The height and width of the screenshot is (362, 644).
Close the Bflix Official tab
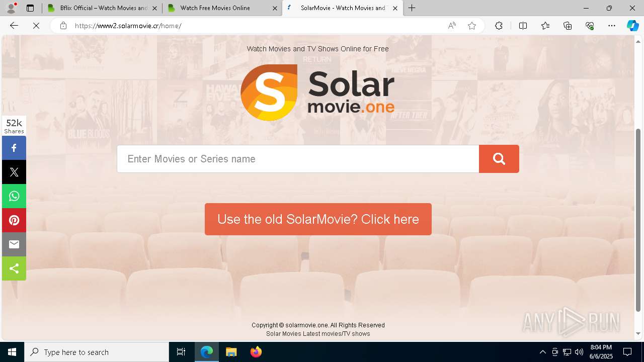click(154, 8)
